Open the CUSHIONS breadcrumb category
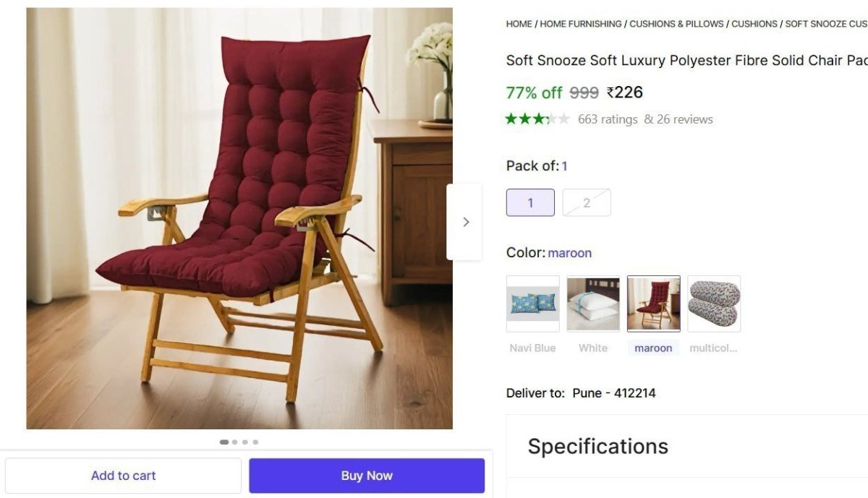The height and width of the screenshot is (498, 868). [x=754, y=24]
